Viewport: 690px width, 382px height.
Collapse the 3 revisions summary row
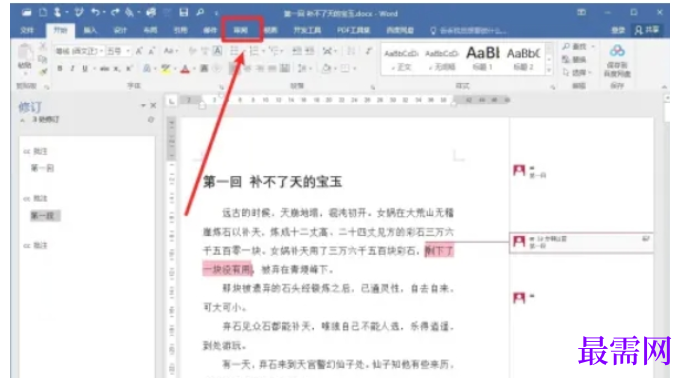point(22,120)
